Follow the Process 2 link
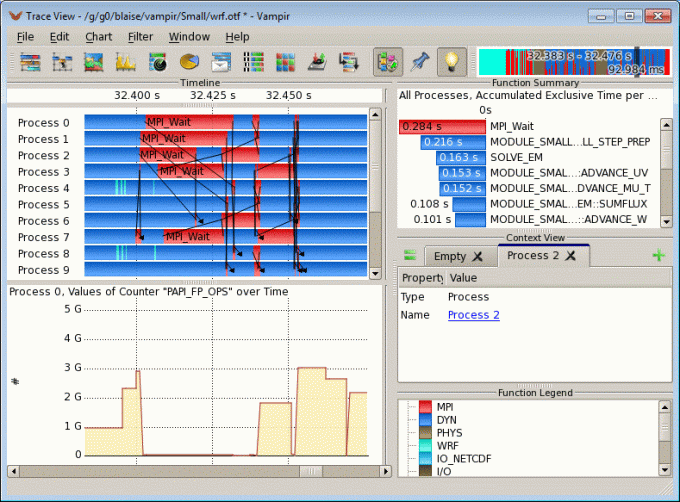Screen dimensions: 680x502 pos(474,315)
